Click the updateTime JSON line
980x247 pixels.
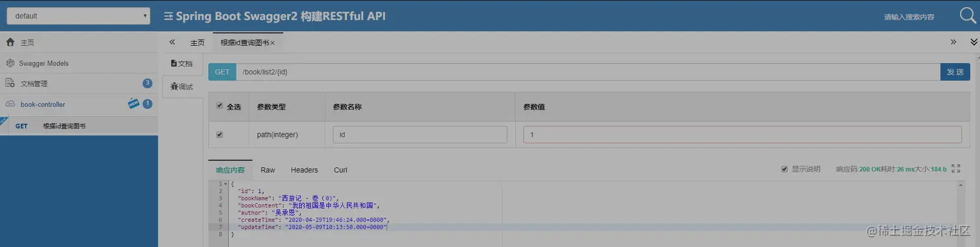(x=312, y=227)
